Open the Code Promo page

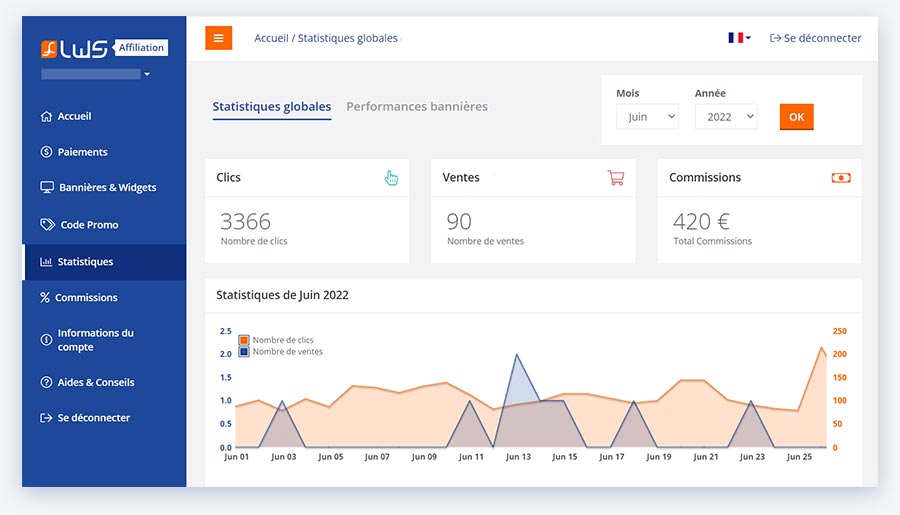pos(89,225)
